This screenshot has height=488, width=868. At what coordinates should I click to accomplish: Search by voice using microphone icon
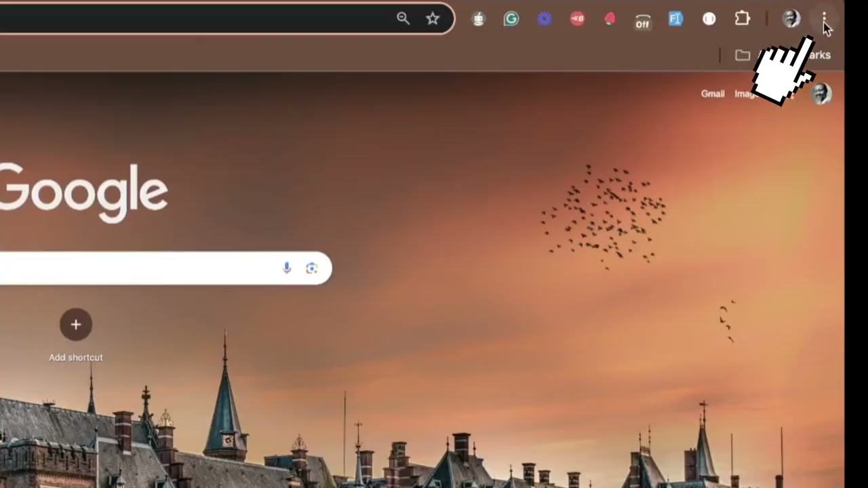coord(287,268)
